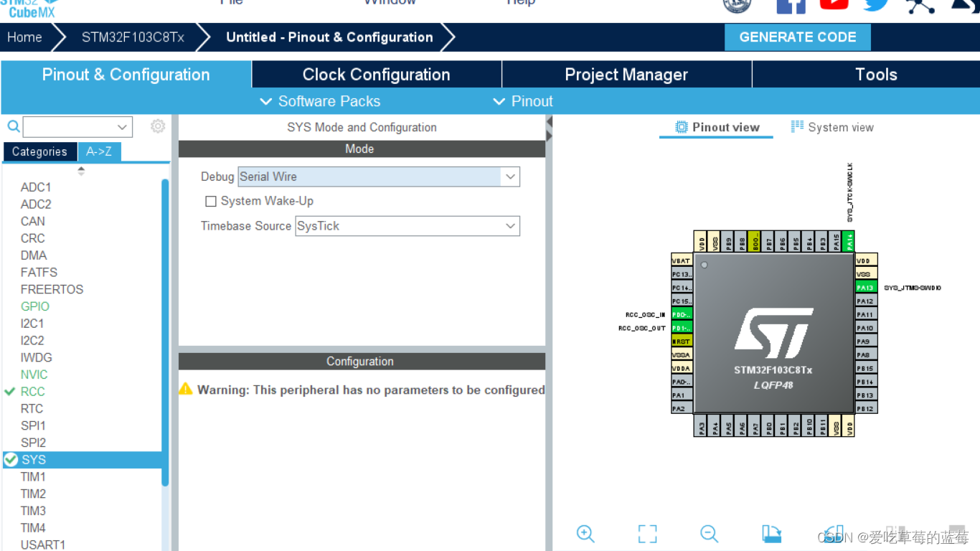Screen dimensions: 980x551
Task: Zoom out of the pinout view
Action: tap(709, 534)
